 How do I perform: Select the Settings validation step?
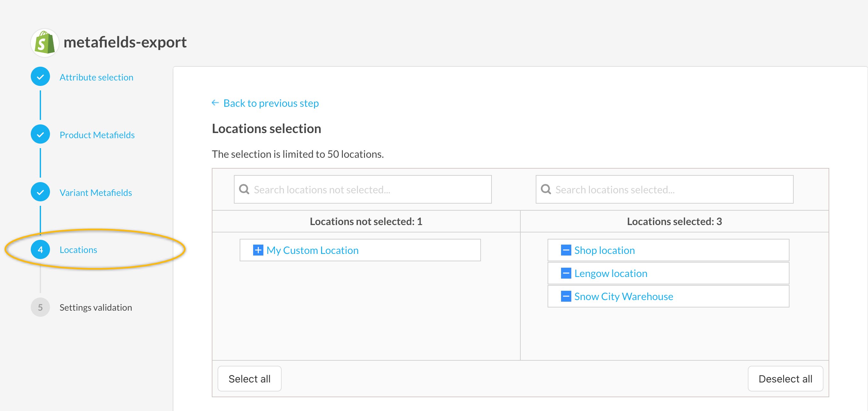96,307
